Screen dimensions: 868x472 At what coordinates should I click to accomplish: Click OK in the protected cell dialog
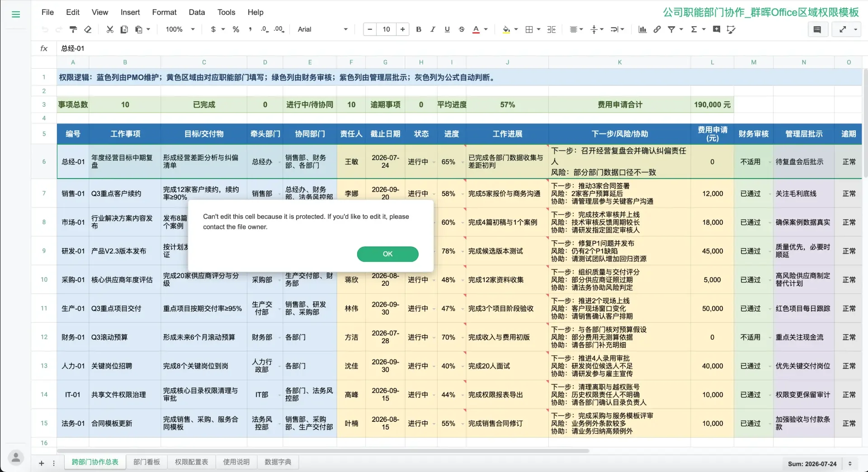tap(387, 254)
